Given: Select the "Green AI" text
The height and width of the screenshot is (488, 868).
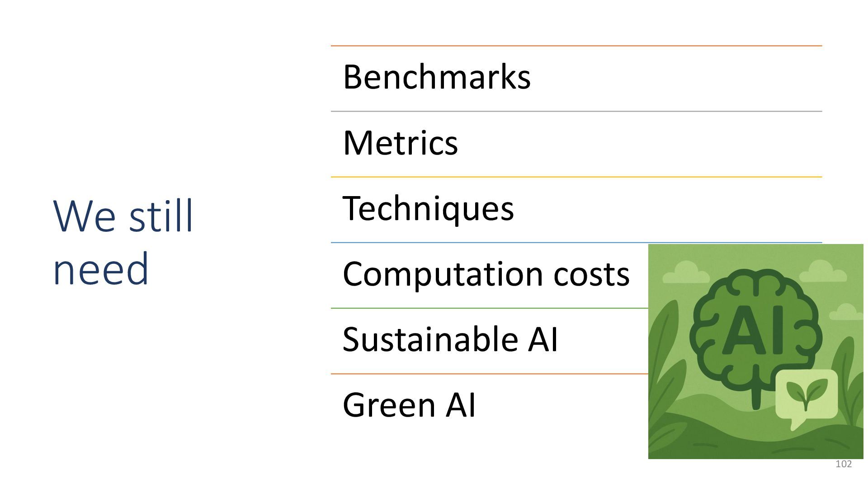Looking at the screenshot, I should click(409, 405).
